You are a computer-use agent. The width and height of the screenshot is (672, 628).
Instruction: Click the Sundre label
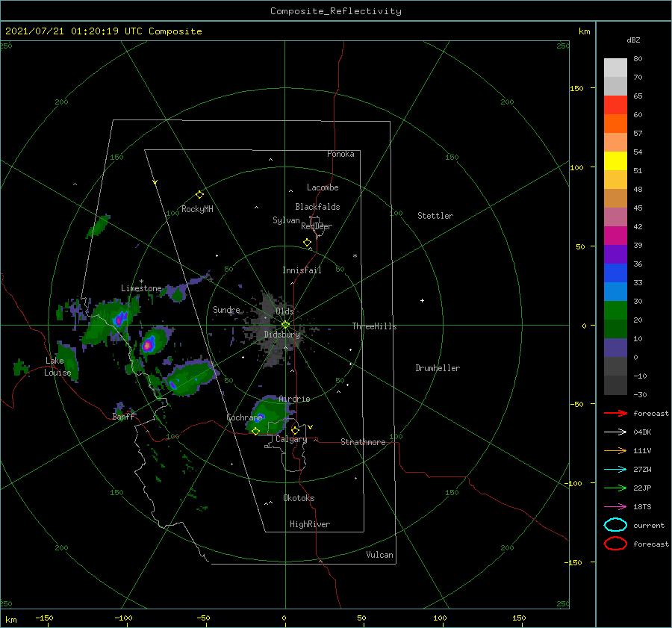(226, 310)
